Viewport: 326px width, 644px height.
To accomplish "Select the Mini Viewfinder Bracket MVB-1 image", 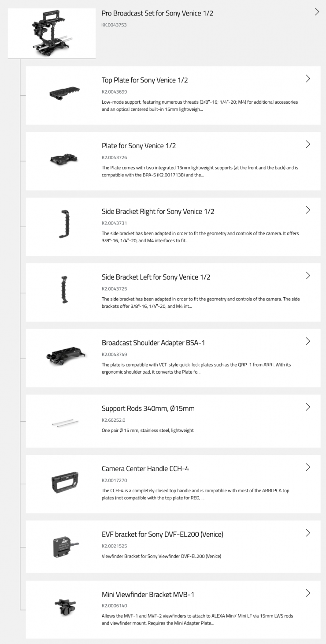I will click(x=64, y=608).
